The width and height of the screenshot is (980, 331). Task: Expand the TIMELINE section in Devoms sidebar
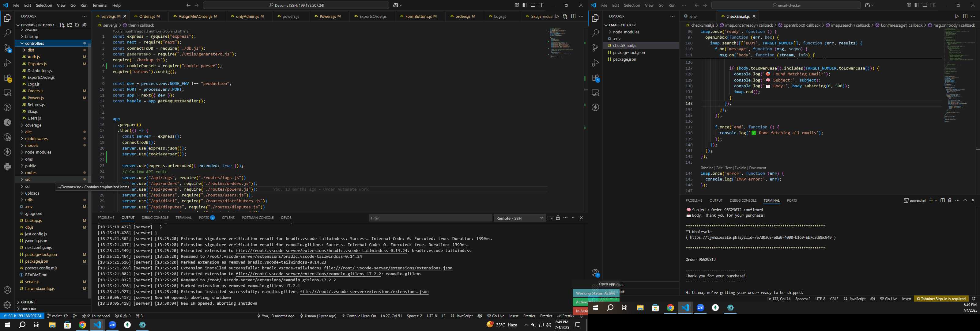click(x=53, y=309)
